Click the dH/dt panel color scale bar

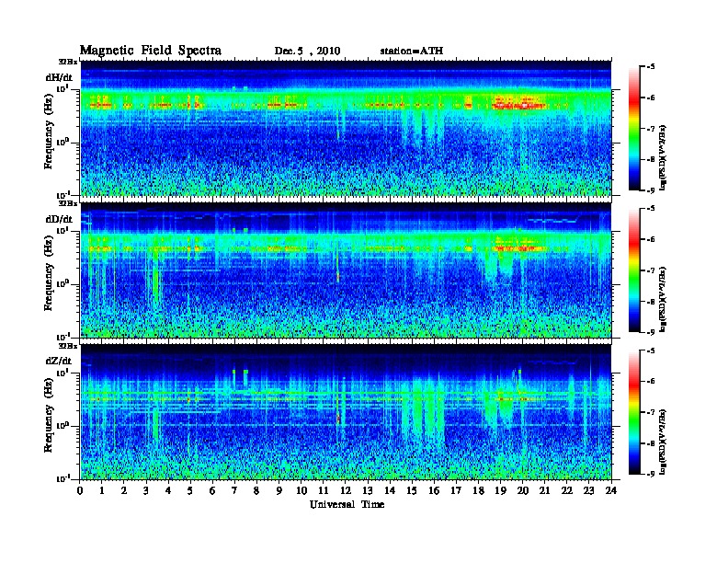(x=634, y=129)
